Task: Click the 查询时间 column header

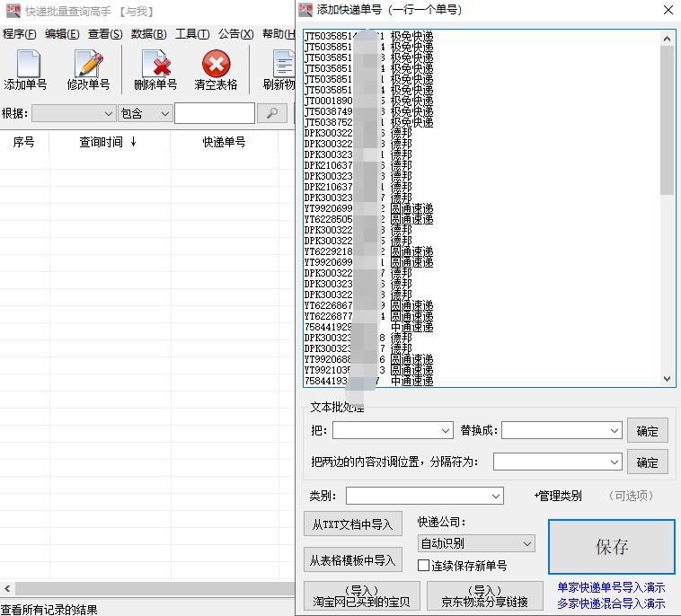Action: coord(108,142)
